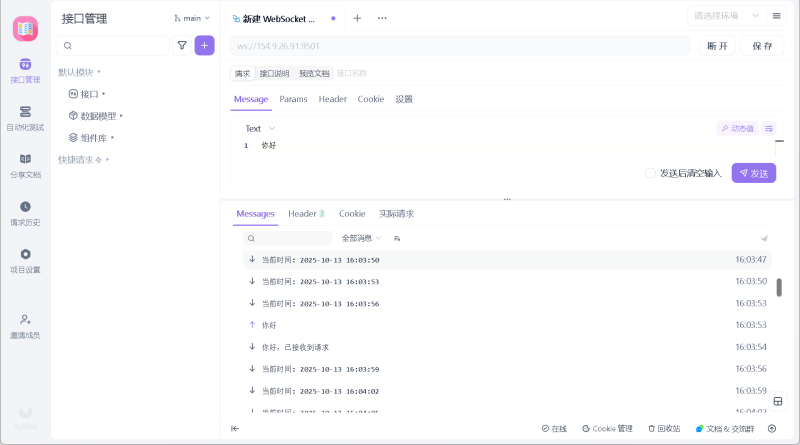Click the 断开 disconnect button
This screenshot has height=445, width=800.
coord(718,46)
